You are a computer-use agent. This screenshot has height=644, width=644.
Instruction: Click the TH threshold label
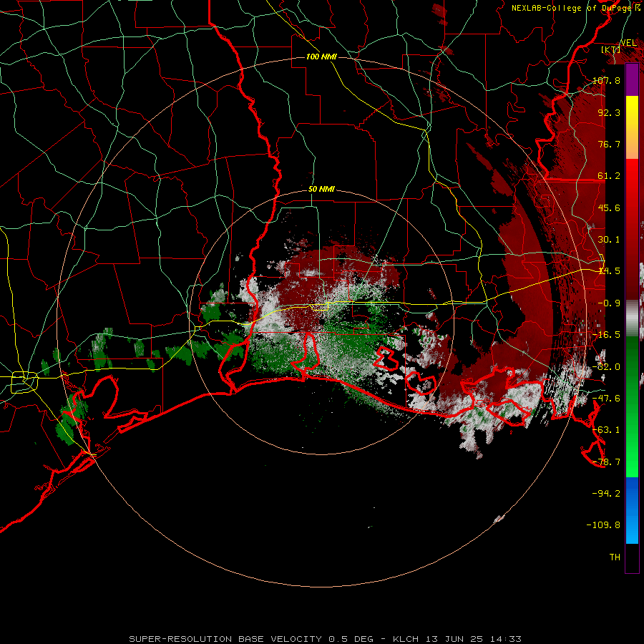pyautogui.click(x=615, y=557)
